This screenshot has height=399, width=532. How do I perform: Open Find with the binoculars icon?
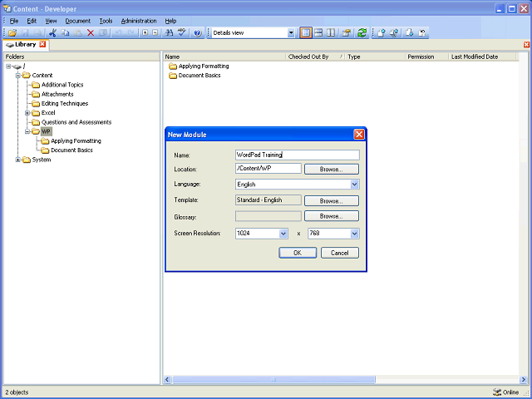169,33
